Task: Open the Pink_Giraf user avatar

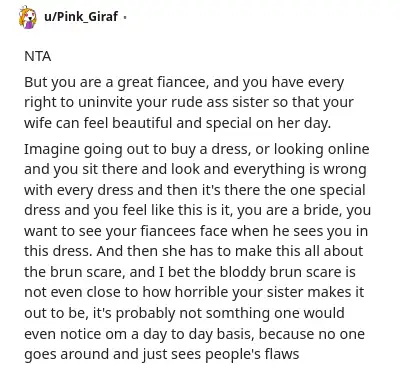Action: [27, 17]
